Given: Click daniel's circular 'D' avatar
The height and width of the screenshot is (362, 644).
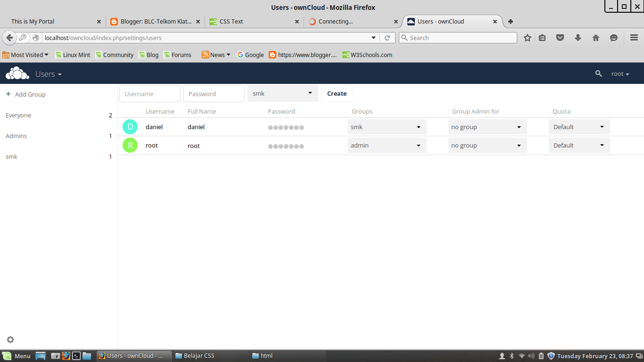Looking at the screenshot, I should [x=130, y=127].
